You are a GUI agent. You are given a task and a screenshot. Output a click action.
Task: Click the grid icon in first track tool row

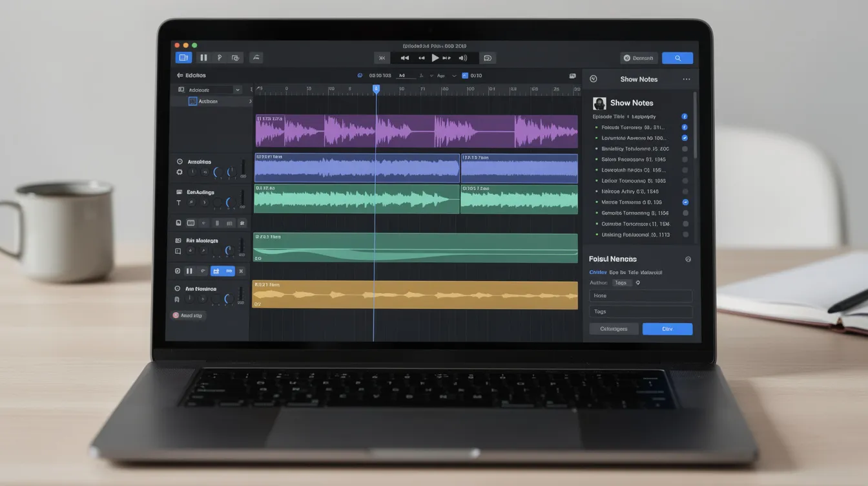point(191,223)
